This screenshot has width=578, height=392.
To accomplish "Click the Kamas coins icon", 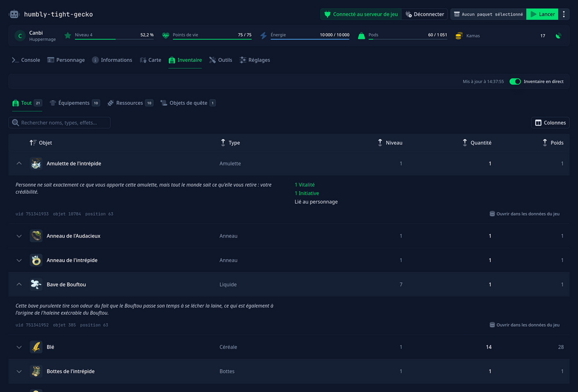I will pyautogui.click(x=459, y=36).
